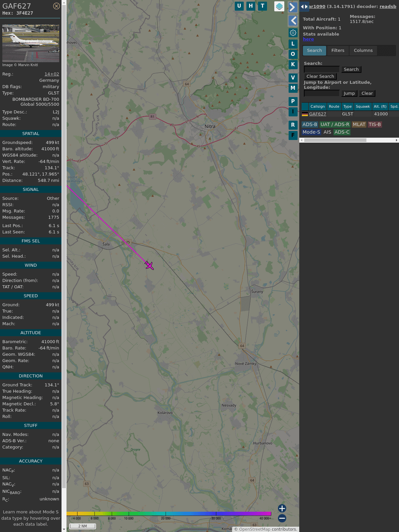Image resolution: width=399 pixels, height=532 pixels.
Task: Click the R map button
Action: click(293, 125)
